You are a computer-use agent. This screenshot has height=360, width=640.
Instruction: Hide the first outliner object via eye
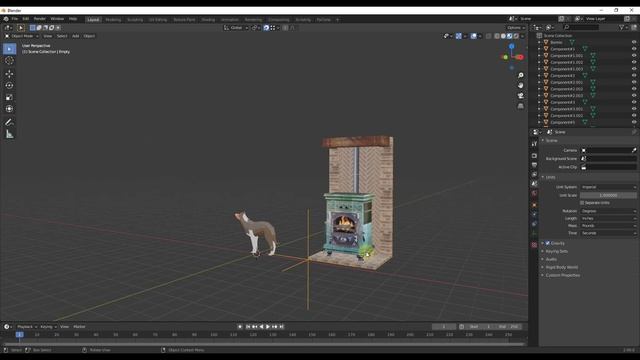[634, 42]
